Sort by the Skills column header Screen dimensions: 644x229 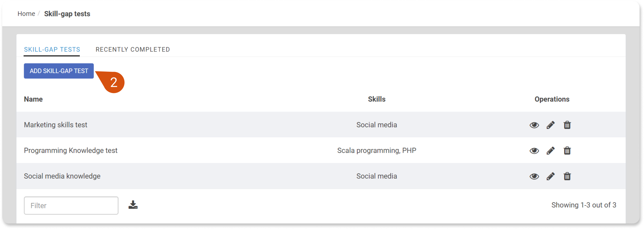coord(377,99)
